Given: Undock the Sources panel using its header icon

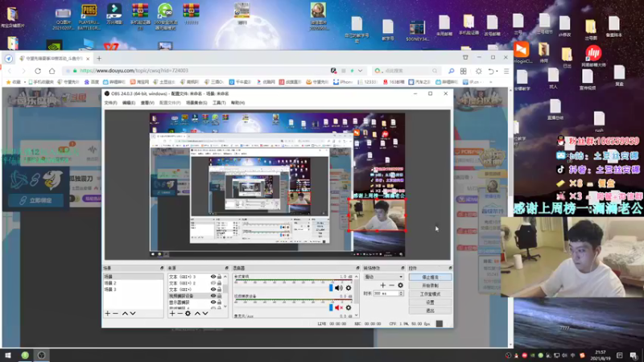Looking at the screenshot, I should [x=226, y=268].
